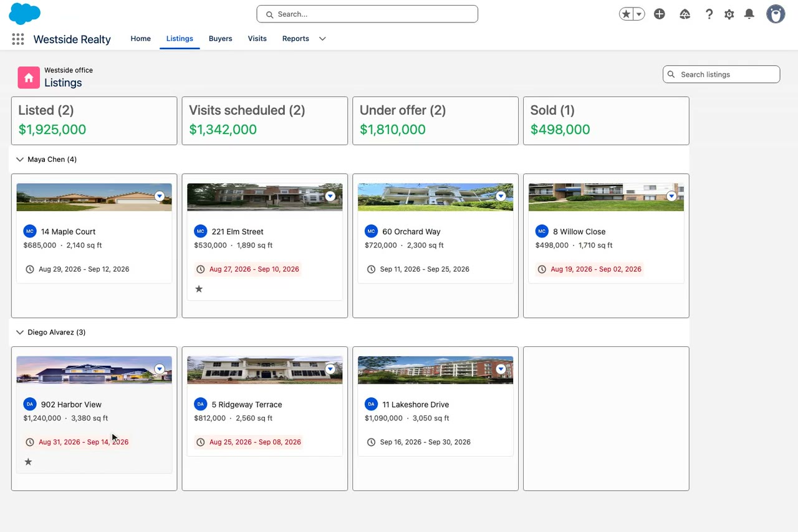Click the DA avatar on 902 Harbor View
Image resolution: width=798 pixels, height=532 pixels.
[x=30, y=404]
